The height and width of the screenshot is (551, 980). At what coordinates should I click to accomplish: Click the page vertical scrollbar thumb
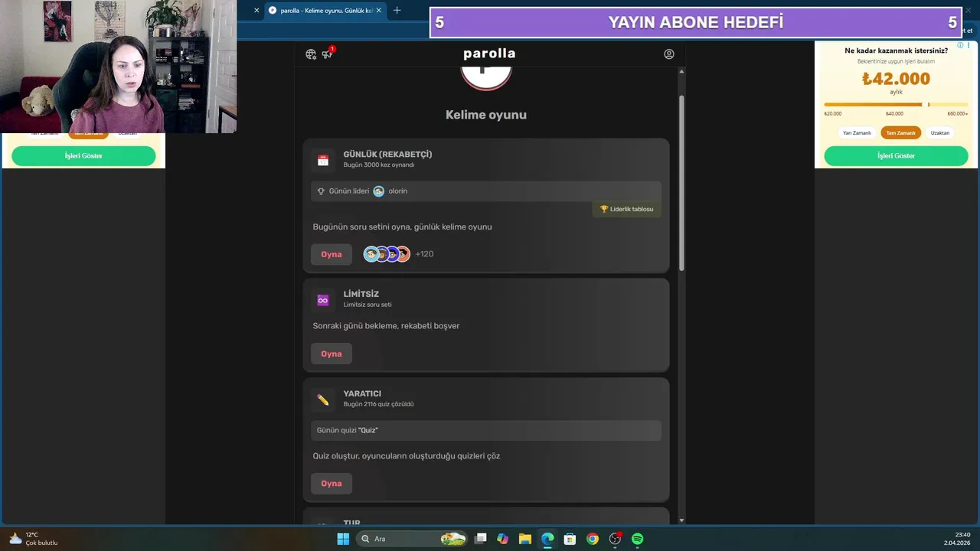(681, 184)
